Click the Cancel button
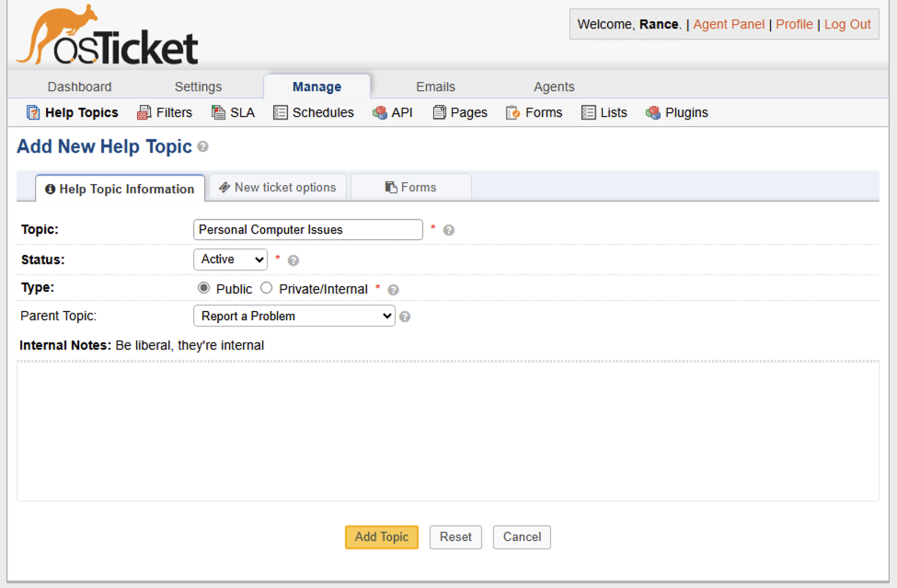 click(522, 537)
